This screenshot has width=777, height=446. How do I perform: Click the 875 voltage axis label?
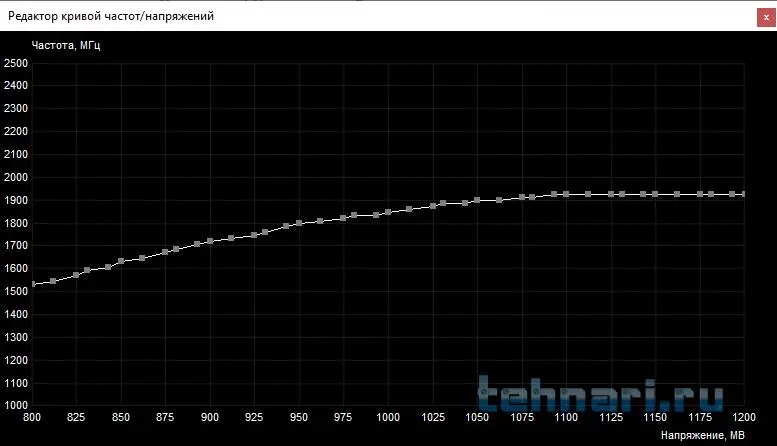tap(165, 417)
